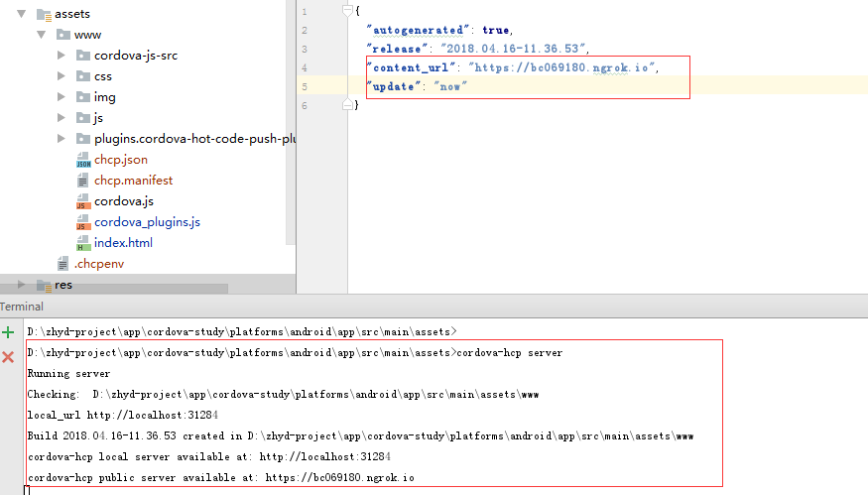The height and width of the screenshot is (495, 868).
Task: Collapse the assets folder tree arrow
Action: (22, 14)
